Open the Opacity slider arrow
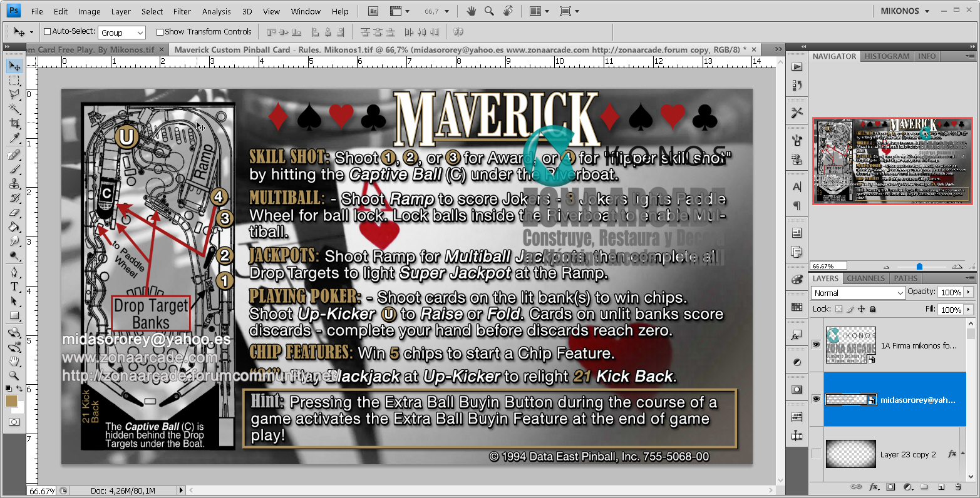The width and height of the screenshot is (980, 498). (969, 292)
